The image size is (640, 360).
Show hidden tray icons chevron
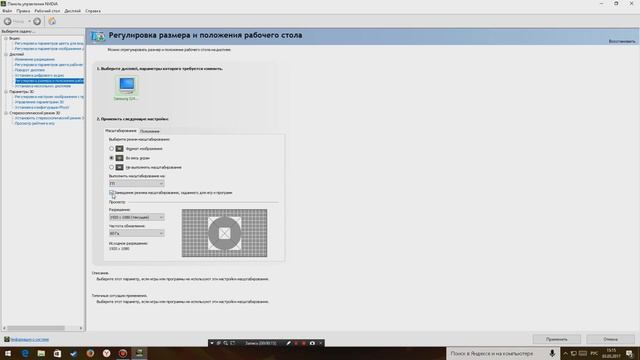pos(565,353)
